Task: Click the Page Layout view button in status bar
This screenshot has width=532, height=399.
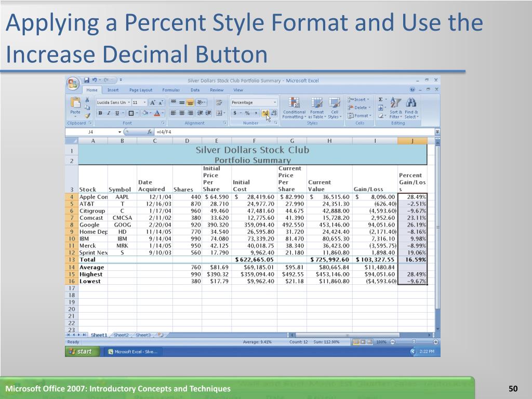Action: point(363,342)
